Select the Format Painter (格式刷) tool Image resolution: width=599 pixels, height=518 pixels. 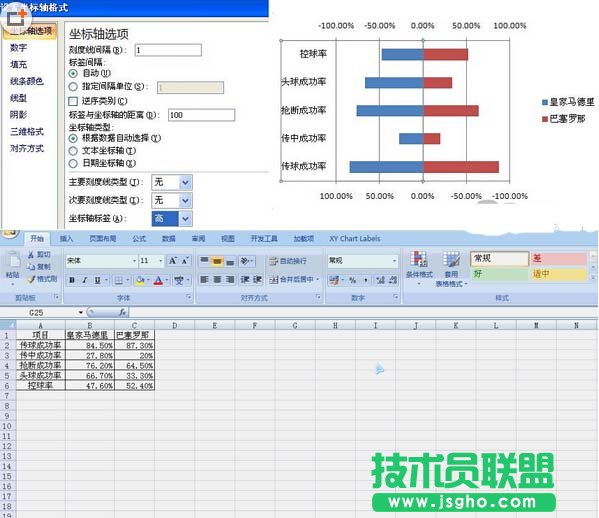pyautogui.click(x=42, y=279)
